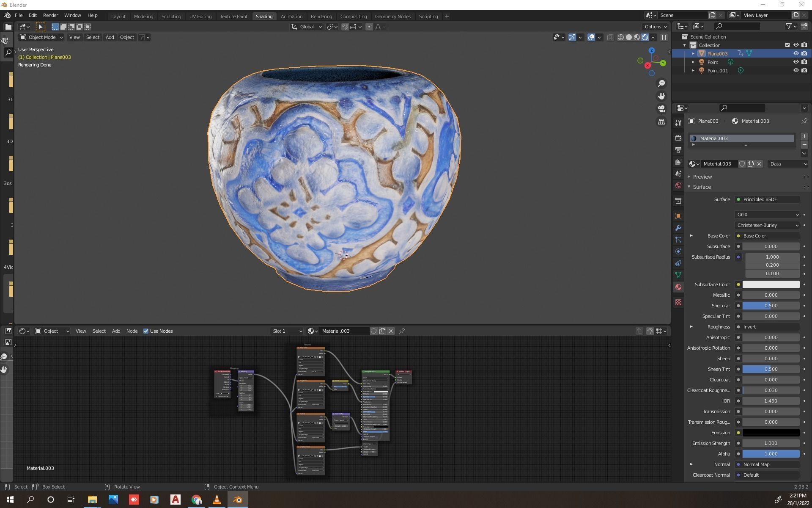Open the Modifier properties wrench tab

click(x=678, y=228)
